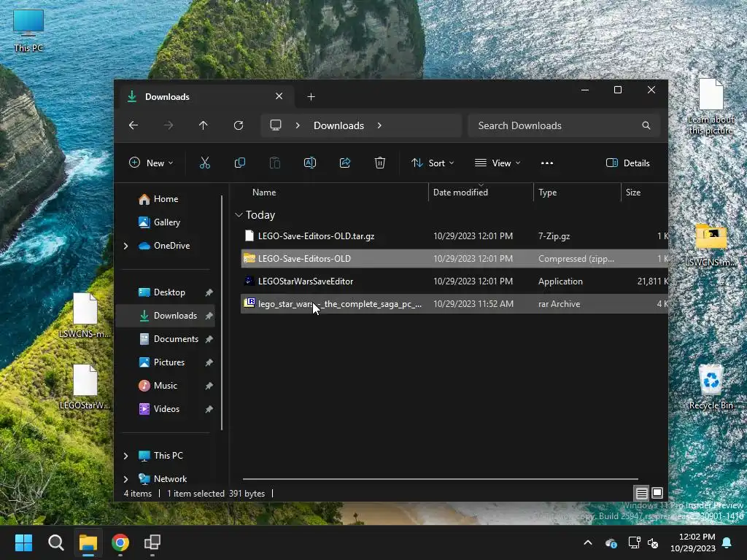
Task: Go back with the left arrow
Action: point(133,125)
